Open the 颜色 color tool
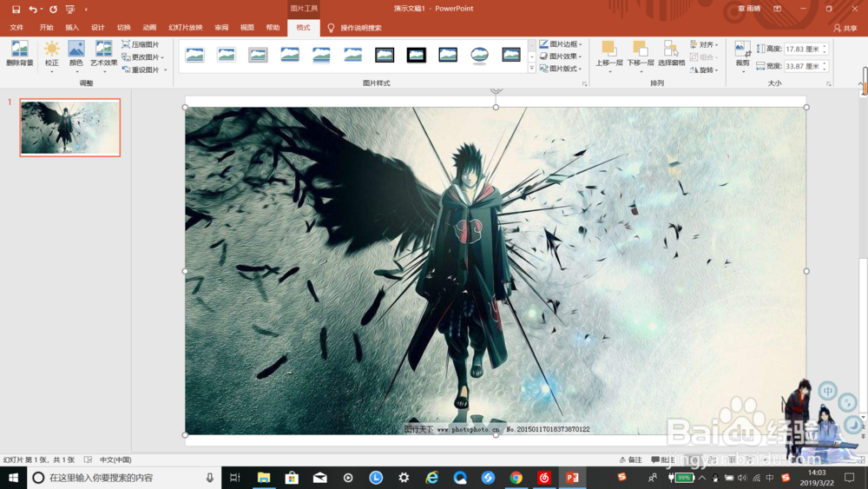 click(x=76, y=56)
